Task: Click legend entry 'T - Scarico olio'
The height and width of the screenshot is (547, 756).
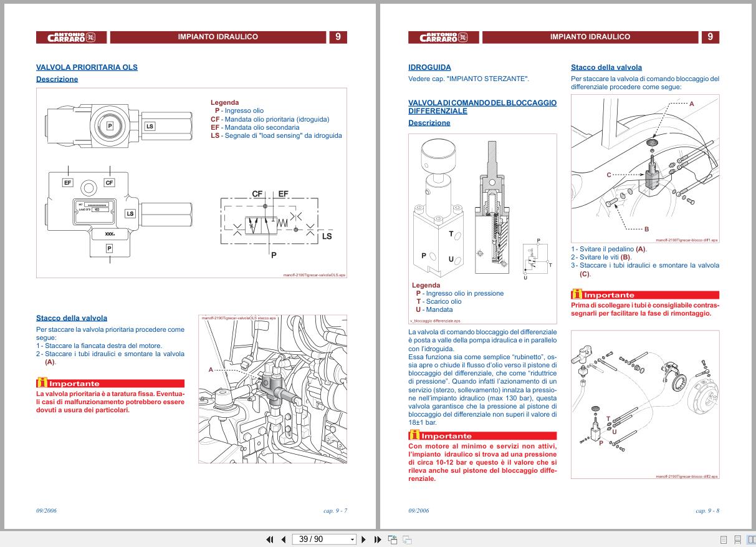Action: pos(439,301)
